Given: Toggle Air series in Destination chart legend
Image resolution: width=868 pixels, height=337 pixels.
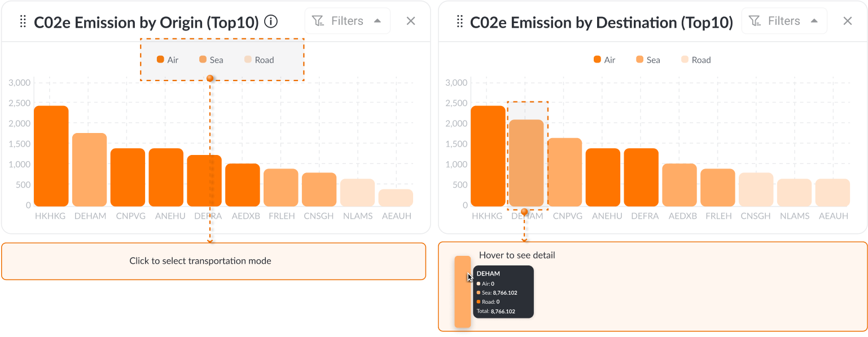Looking at the screenshot, I should [x=604, y=60].
